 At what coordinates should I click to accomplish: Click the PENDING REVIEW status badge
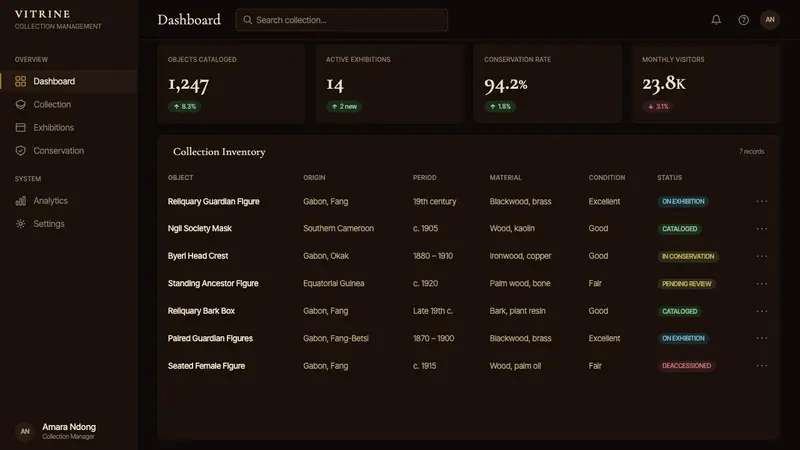[x=686, y=284]
